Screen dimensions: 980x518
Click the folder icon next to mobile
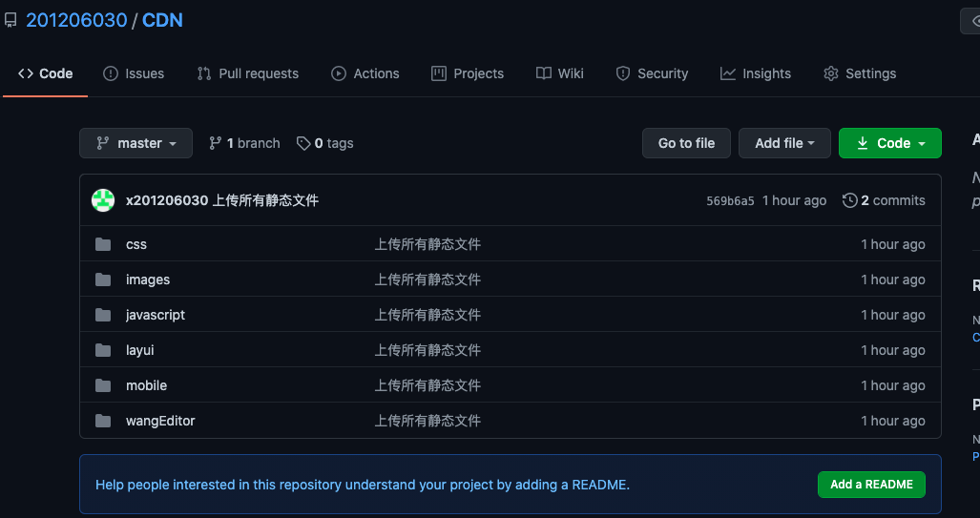[103, 385]
